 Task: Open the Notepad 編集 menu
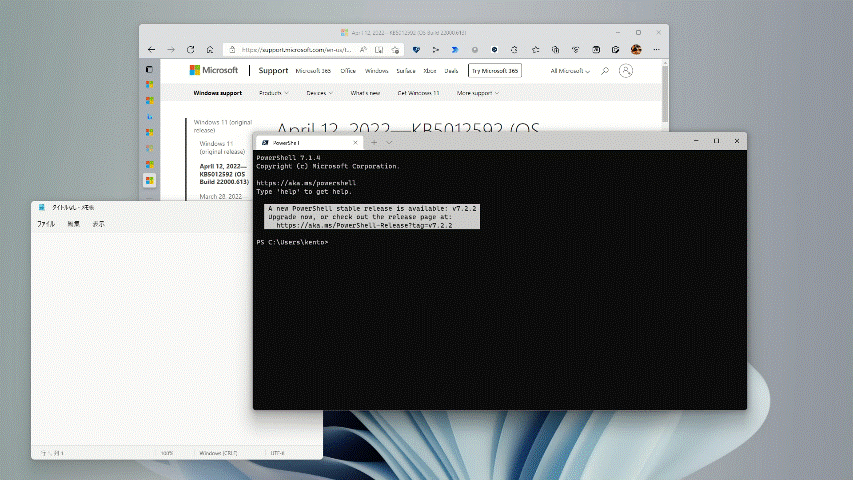coord(73,224)
